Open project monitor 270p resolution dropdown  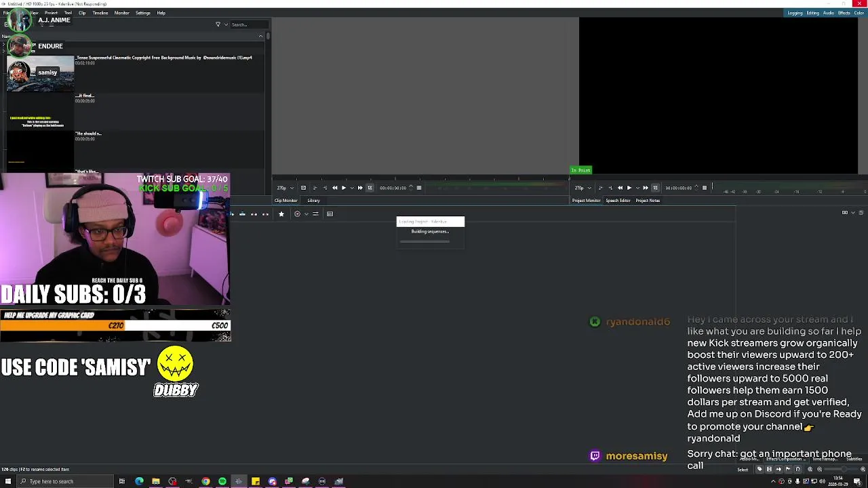(x=583, y=188)
